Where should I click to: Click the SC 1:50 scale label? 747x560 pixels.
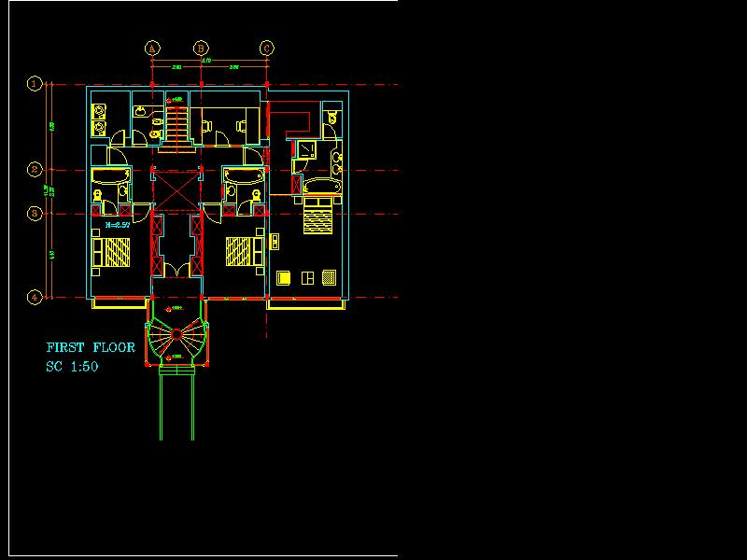72,367
